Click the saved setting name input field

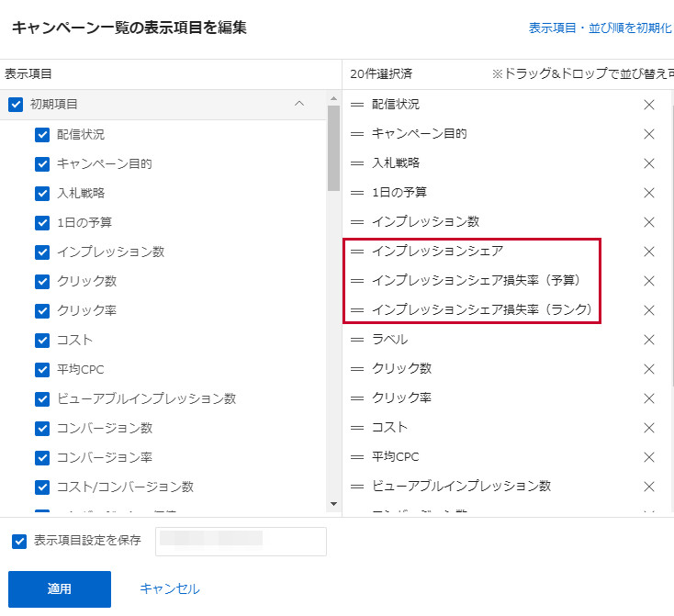(241, 541)
